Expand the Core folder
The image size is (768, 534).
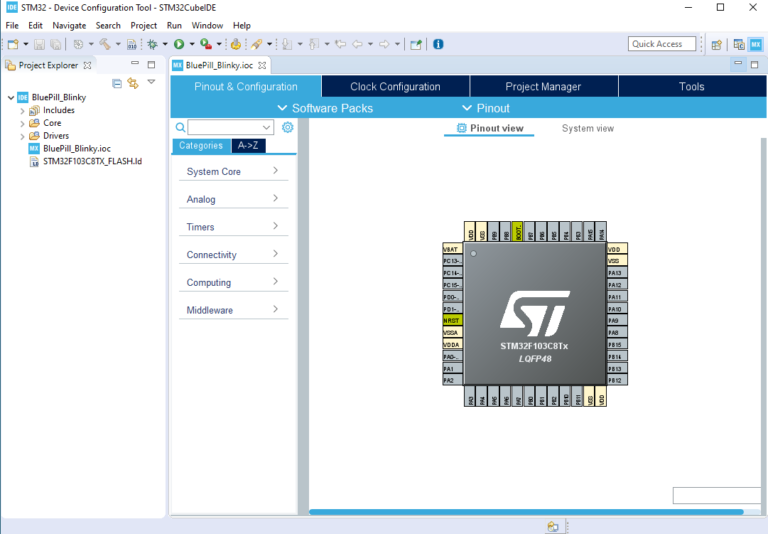[22, 123]
